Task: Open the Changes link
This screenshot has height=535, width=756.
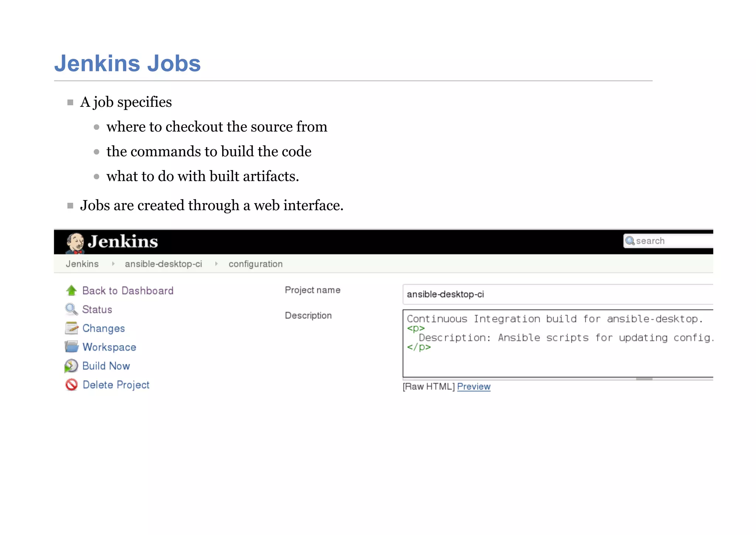Action: pyautogui.click(x=104, y=328)
